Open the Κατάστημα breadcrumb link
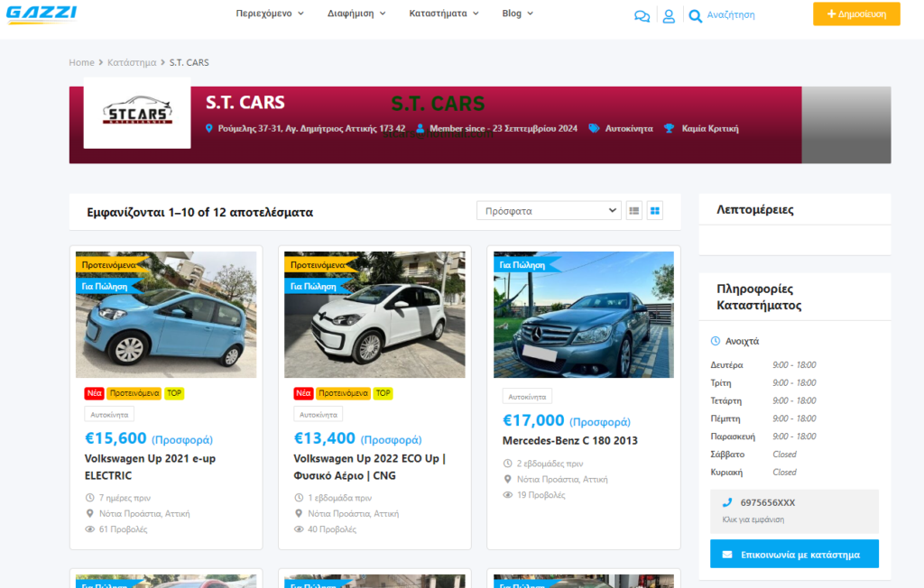This screenshot has height=588, width=924. (x=132, y=62)
